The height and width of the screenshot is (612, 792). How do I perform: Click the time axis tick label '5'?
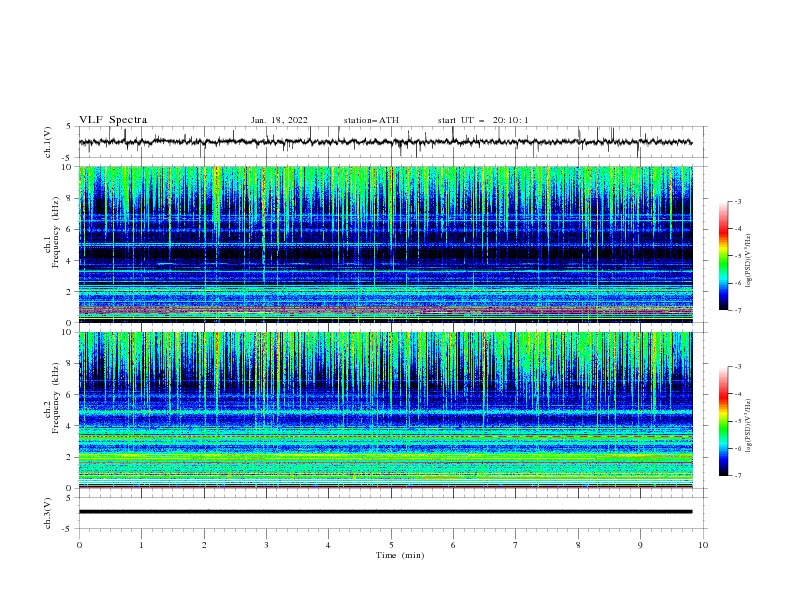391,545
